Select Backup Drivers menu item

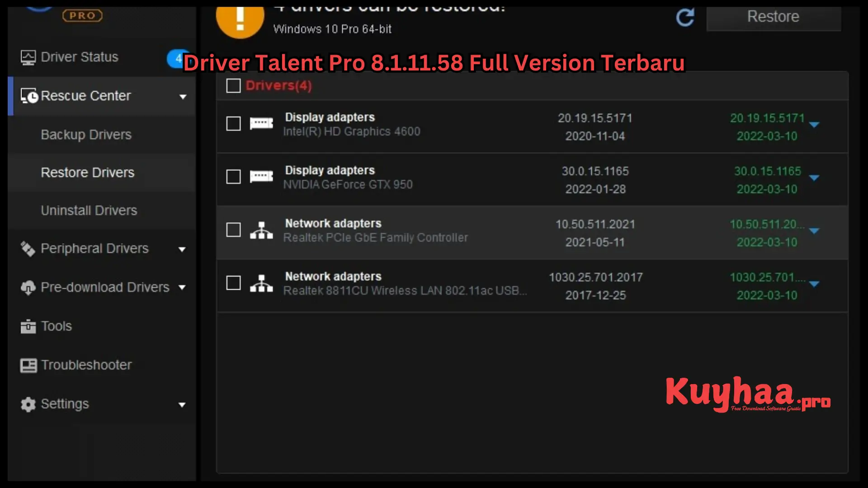point(86,135)
